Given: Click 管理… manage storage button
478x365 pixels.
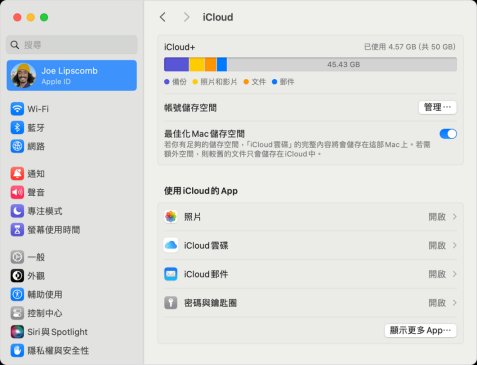Looking at the screenshot, I should 437,107.
